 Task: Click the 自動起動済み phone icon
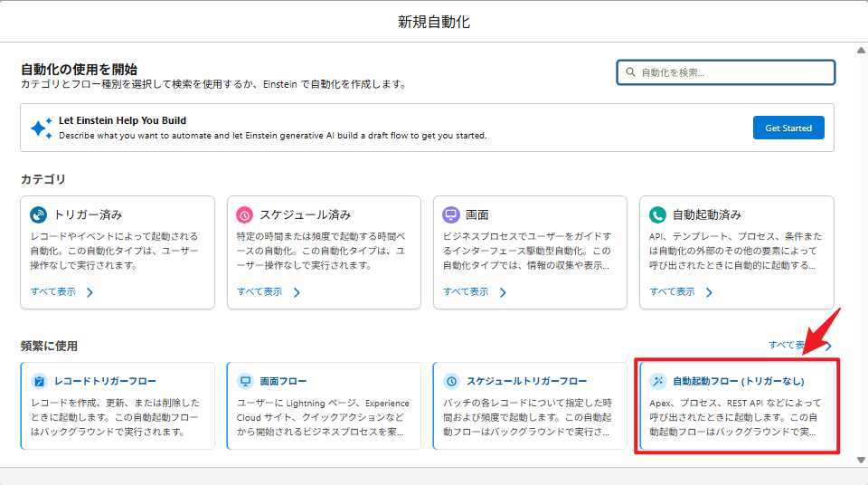657,215
